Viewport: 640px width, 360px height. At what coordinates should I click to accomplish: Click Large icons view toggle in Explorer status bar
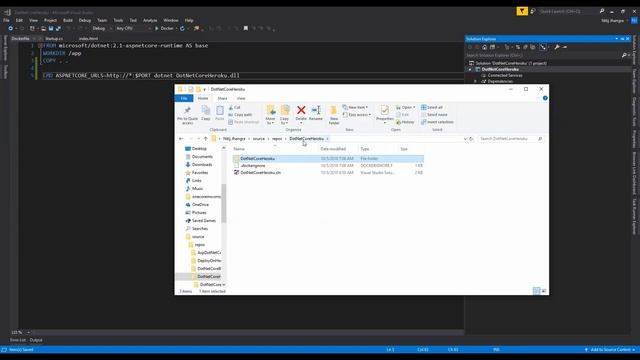[x=544, y=291]
